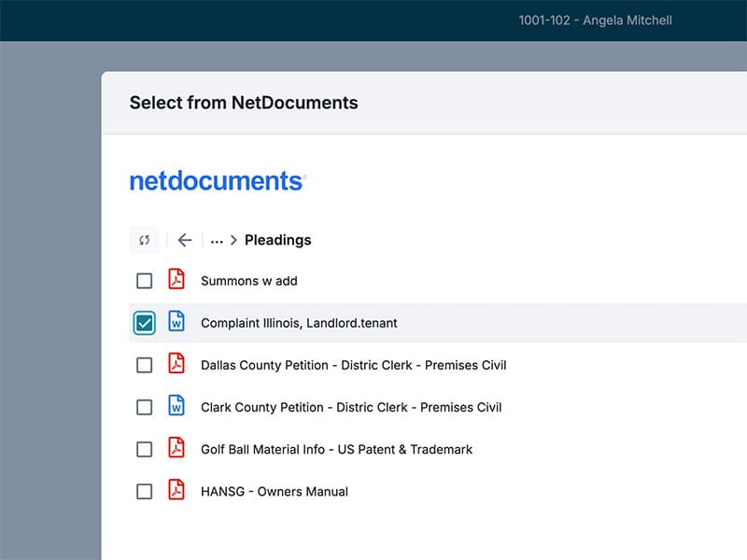Screen dimensions: 747x560
Task: Click the PDF icon for Summons w add
Action: click(176, 279)
